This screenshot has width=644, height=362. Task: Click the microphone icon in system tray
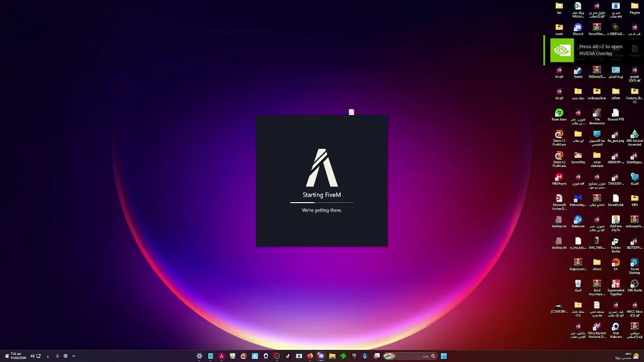tap(57, 356)
